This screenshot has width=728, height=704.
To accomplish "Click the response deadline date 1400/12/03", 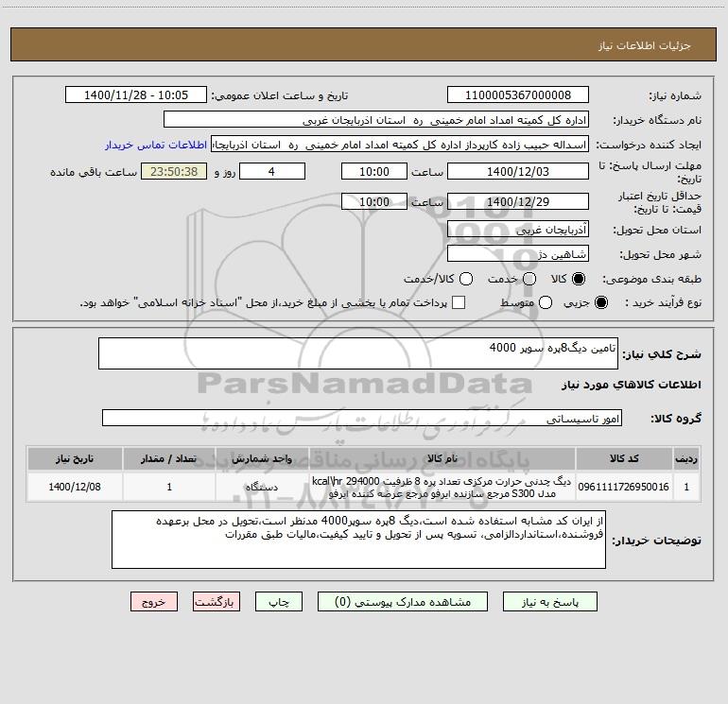I will pos(518,171).
